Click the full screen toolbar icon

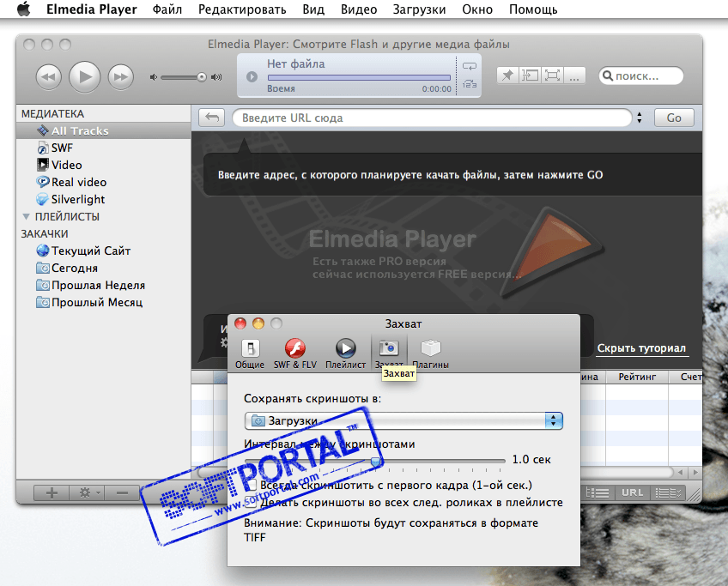tap(552, 76)
